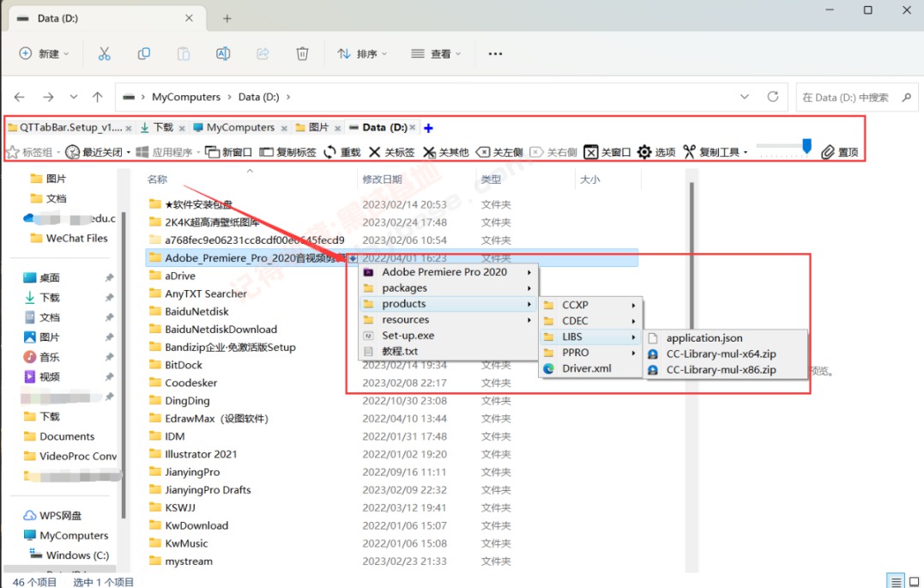Open the 查看 view dropdown

point(436,54)
